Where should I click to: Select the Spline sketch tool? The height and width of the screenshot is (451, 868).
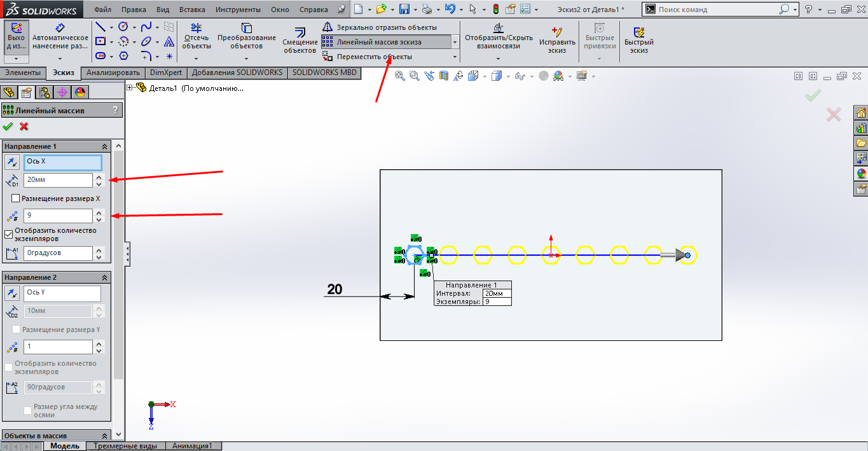point(146,27)
